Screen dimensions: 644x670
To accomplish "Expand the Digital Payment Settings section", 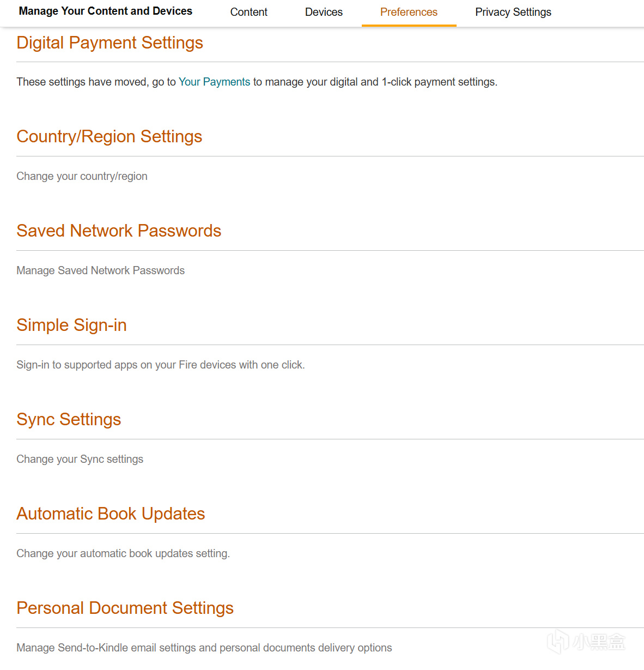I will coord(110,43).
